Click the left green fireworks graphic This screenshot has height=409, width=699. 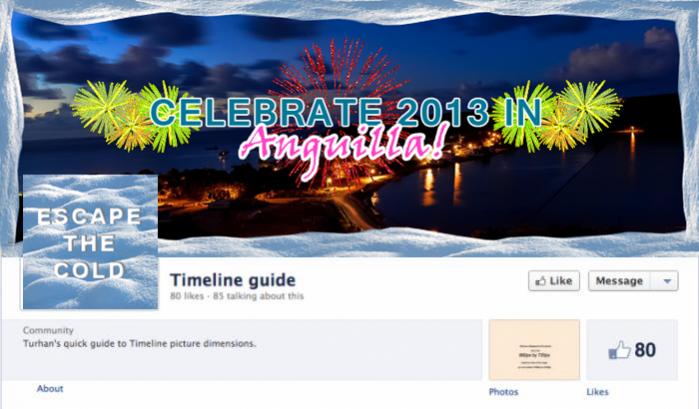(x=132, y=116)
